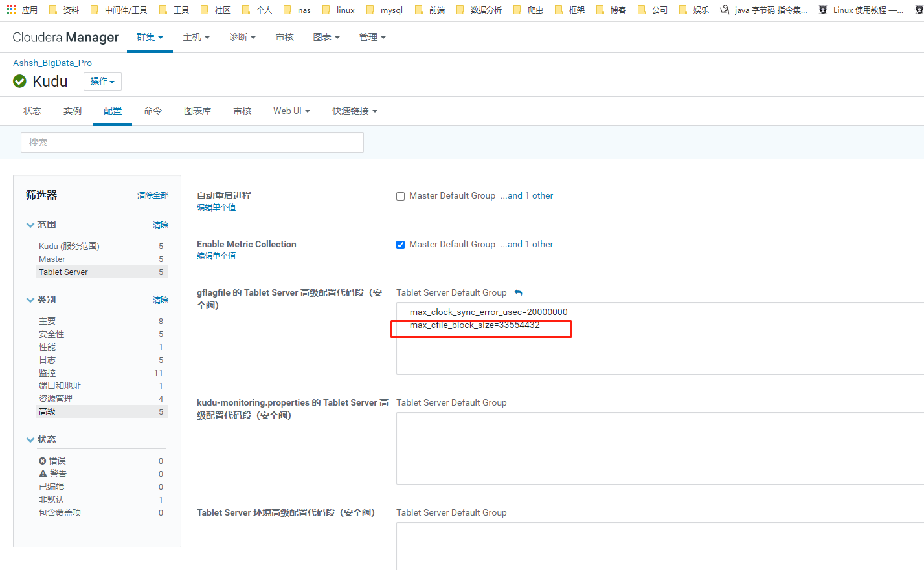Revert gflagfile value with undo arrow icon
Viewport: 924px width, 570px height.
coord(518,292)
